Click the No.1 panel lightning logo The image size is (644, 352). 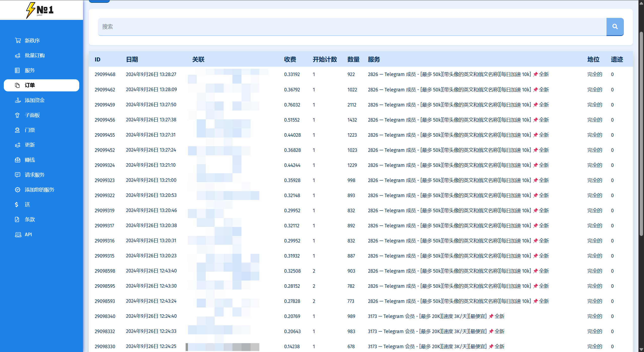point(40,10)
